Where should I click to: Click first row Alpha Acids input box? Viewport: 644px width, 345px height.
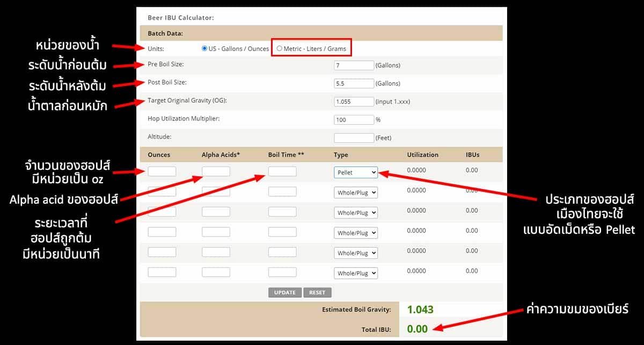216,171
